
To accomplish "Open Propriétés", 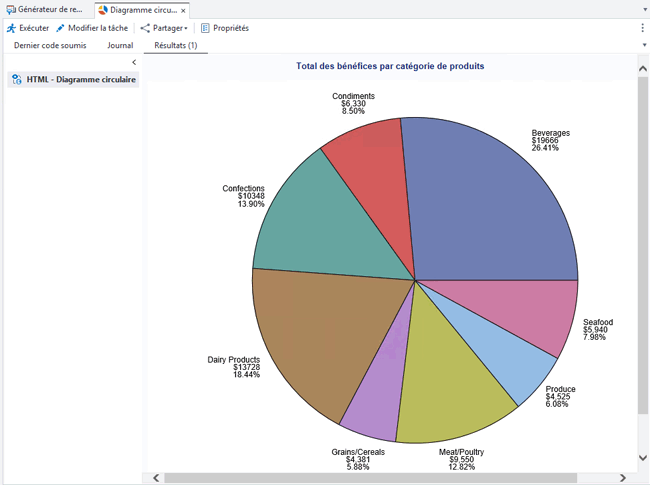I will tap(225, 28).
